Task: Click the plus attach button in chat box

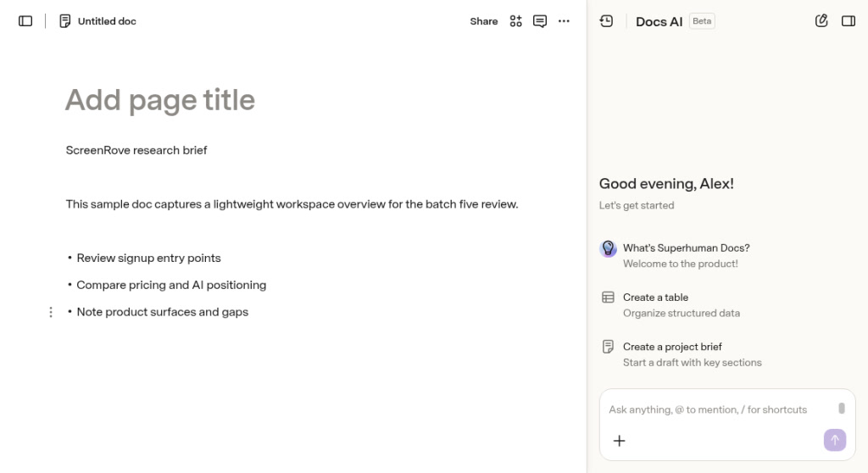Action: (620, 441)
